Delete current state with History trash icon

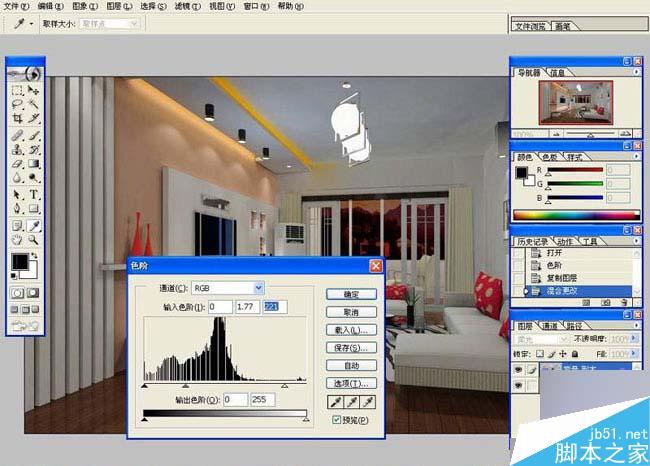point(624,303)
